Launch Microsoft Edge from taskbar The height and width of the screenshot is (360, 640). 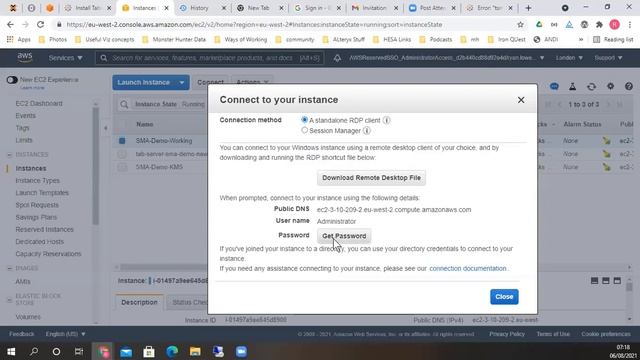click(x=172, y=351)
